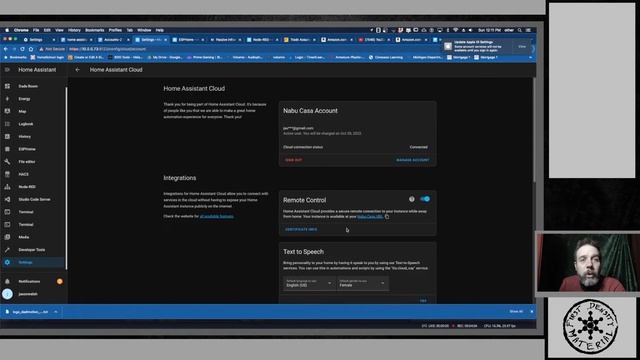Screen dimensions: 640x360
Task: Click the Certificate Info button
Action: pyautogui.click(x=301, y=229)
